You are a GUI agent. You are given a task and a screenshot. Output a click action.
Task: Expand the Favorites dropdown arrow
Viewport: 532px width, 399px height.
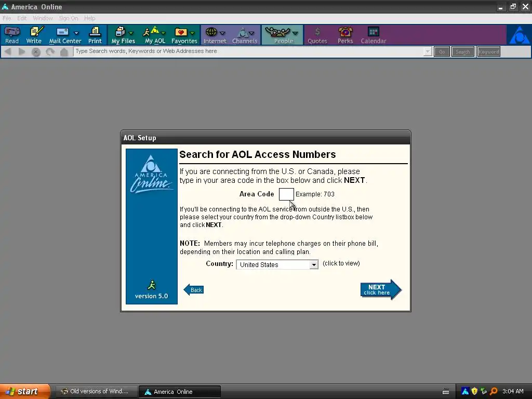[x=192, y=33]
